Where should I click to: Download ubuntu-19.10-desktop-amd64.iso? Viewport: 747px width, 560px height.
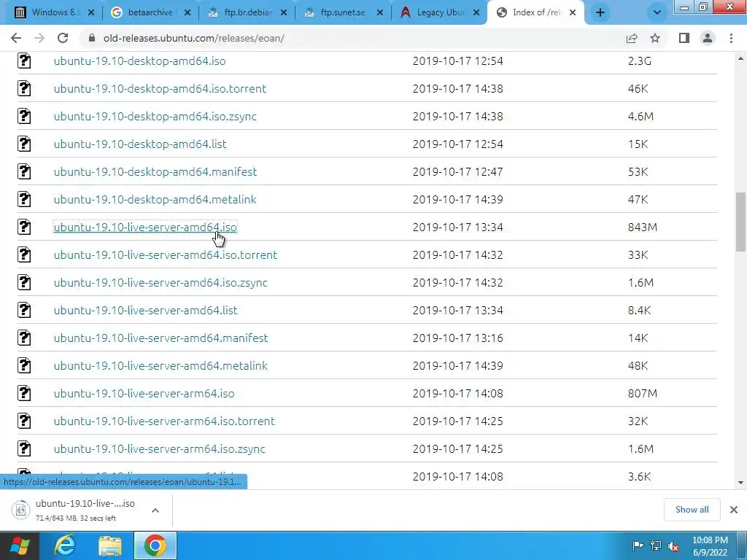pyautogui.click(x=139, y=61)
